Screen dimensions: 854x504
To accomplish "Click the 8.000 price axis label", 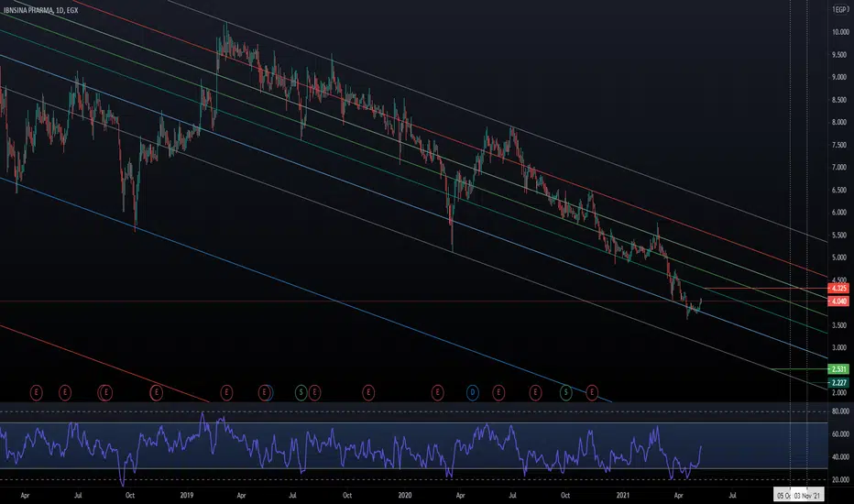I will (x=840, y=123).
